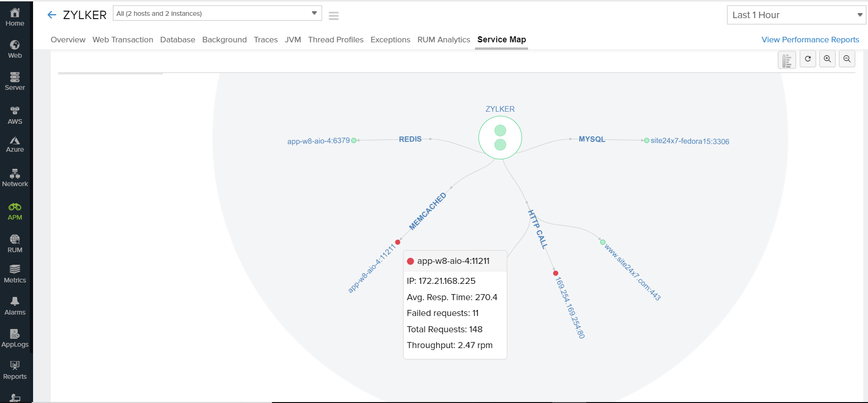The height and width of the screenshot is (403, 868).
Task: Refresh the service map
Action: 808,59
